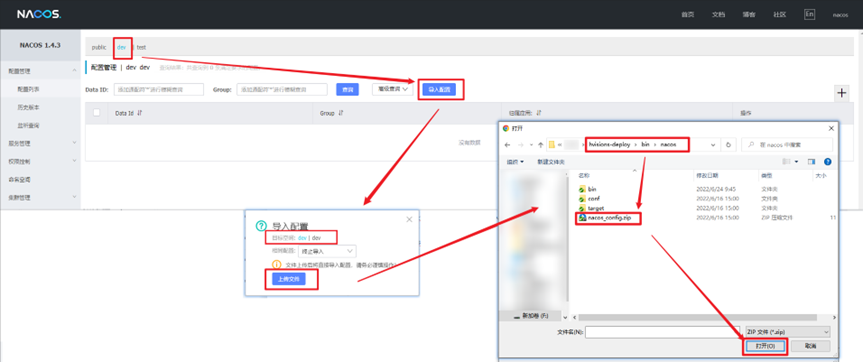Open the same-config handling dropdown
Screen dimensions: 863x362
tap(327, 251)
